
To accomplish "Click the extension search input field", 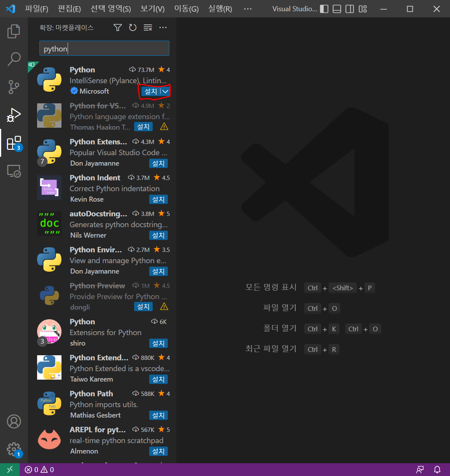I will [104, 48].
